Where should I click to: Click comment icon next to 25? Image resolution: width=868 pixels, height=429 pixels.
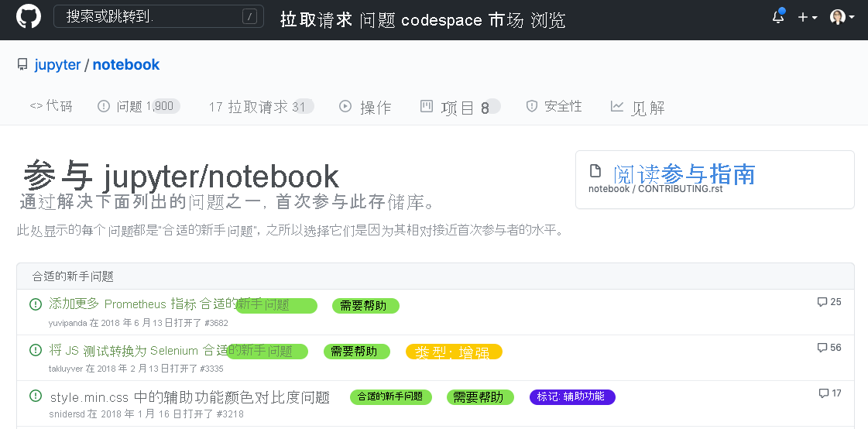tap(822, 302)
